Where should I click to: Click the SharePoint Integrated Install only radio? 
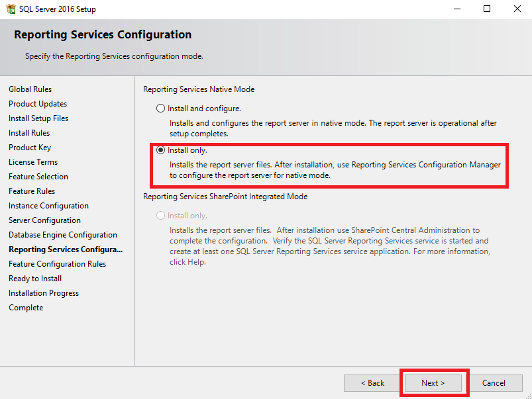click(x=160, y=215)
